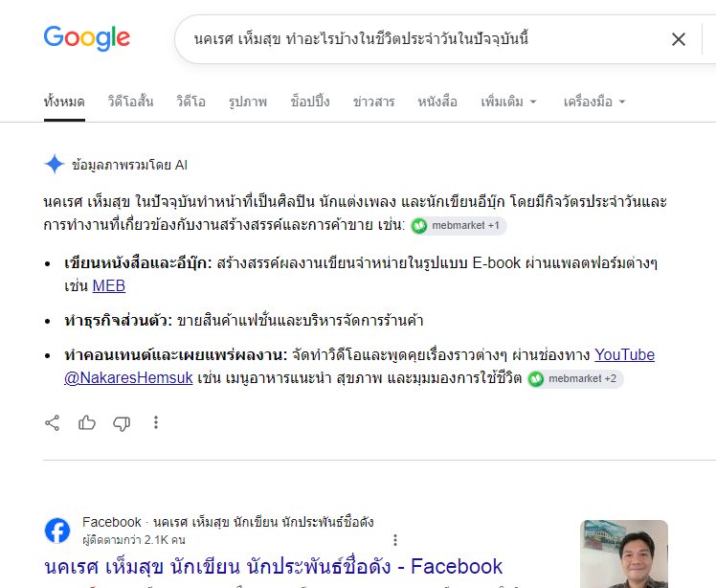This screenshot has width=716, height=588.
Task: Click the ข้อมูลภาพรวมโดย AI heading
Action: (129, 165)
